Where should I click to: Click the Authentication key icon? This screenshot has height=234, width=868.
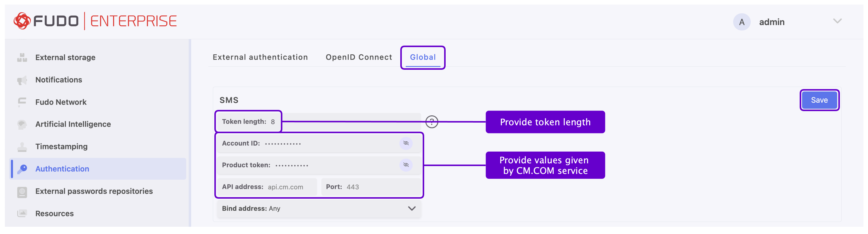coord(23,169)
